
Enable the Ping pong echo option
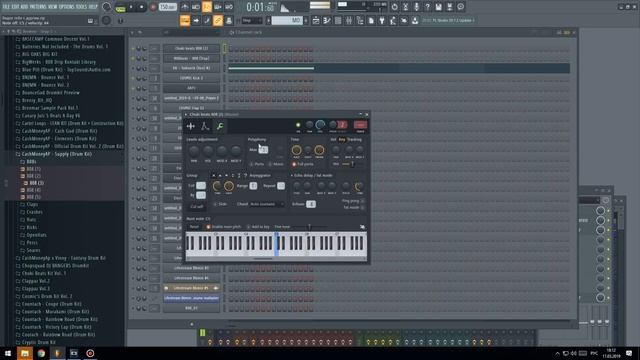[353, 201]
